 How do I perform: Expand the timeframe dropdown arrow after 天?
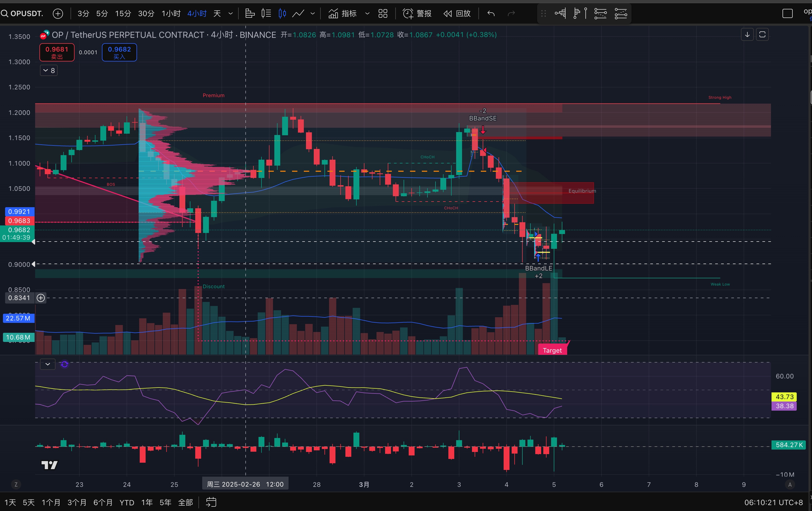pos(231,13)
